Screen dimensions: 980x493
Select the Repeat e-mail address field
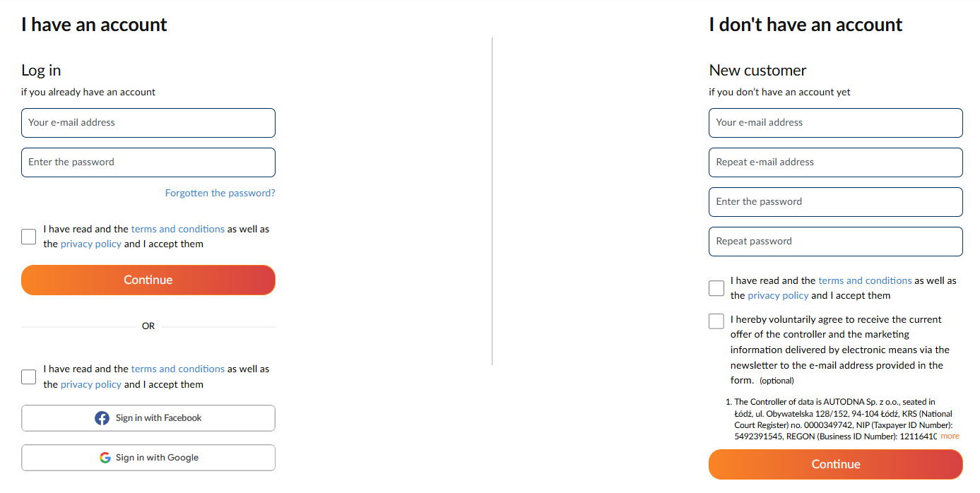click(x=836, y=162)
